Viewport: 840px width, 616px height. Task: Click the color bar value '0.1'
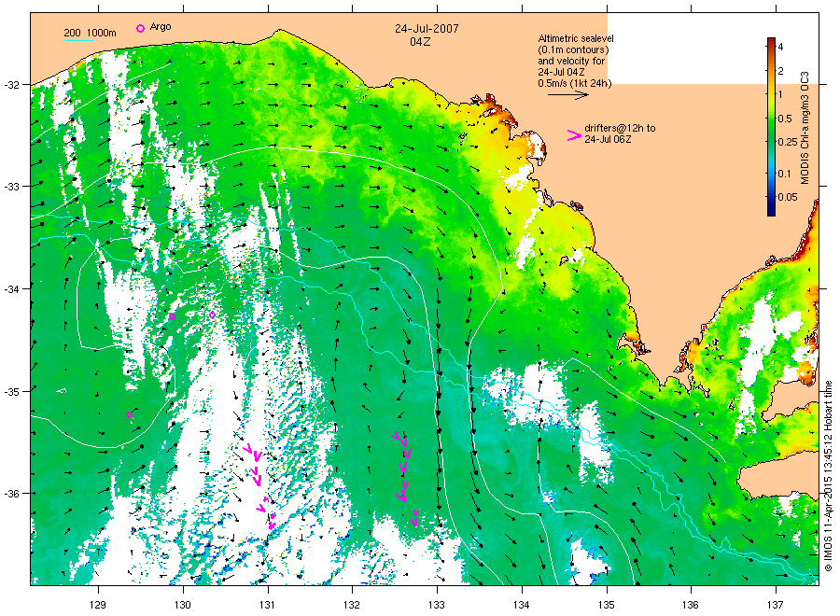coord(784,174)
